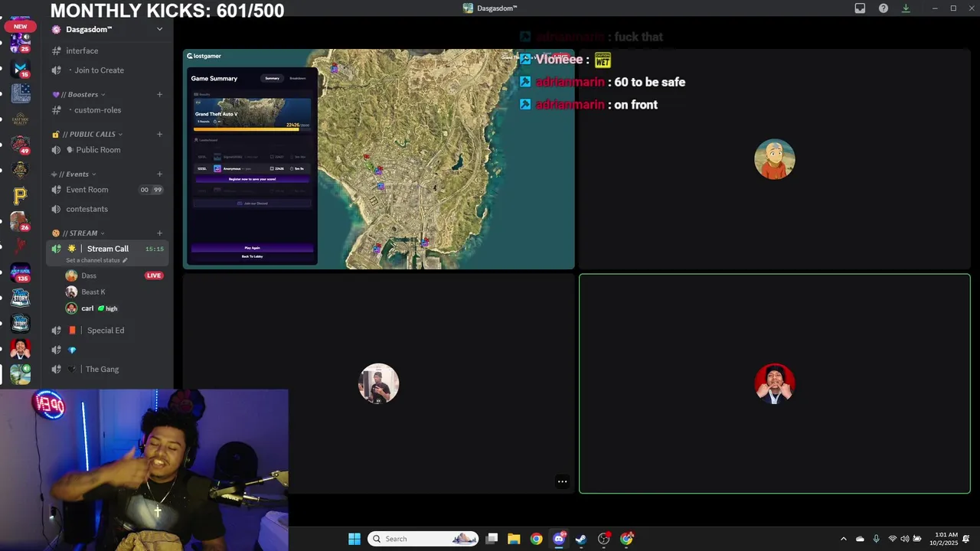The height and width of the screenshot is (551, 980).
Task: Open the server with the 49 badge
Action: tap(21, 144)
